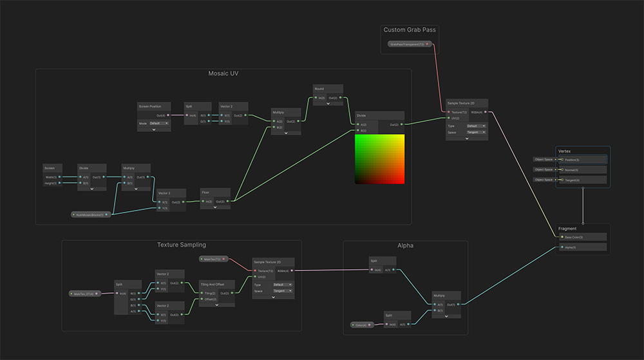Click chevron under Multiply node feeding Round
The height and width of the screenshot is (360, 644).
click(x=287, y=133)
